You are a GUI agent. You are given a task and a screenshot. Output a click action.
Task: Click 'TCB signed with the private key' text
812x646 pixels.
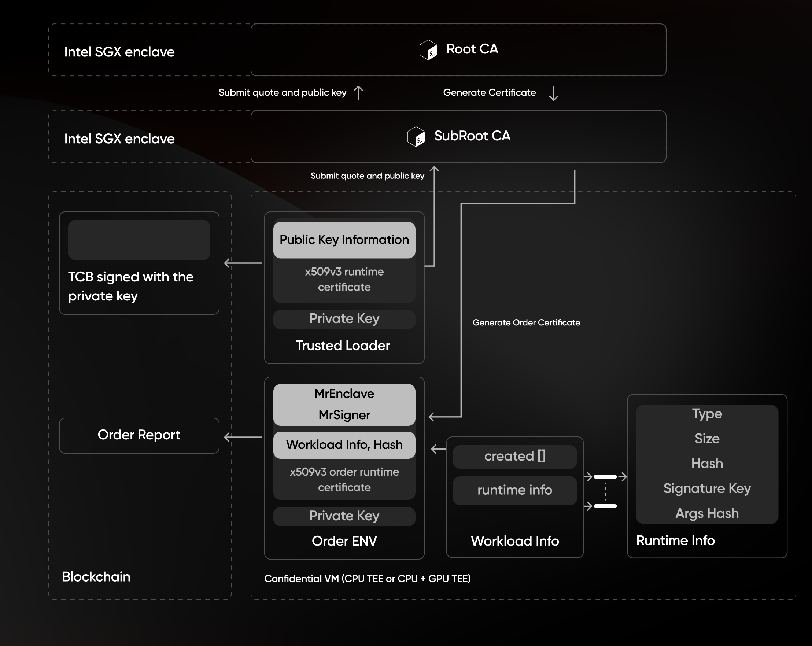[131, 286]
